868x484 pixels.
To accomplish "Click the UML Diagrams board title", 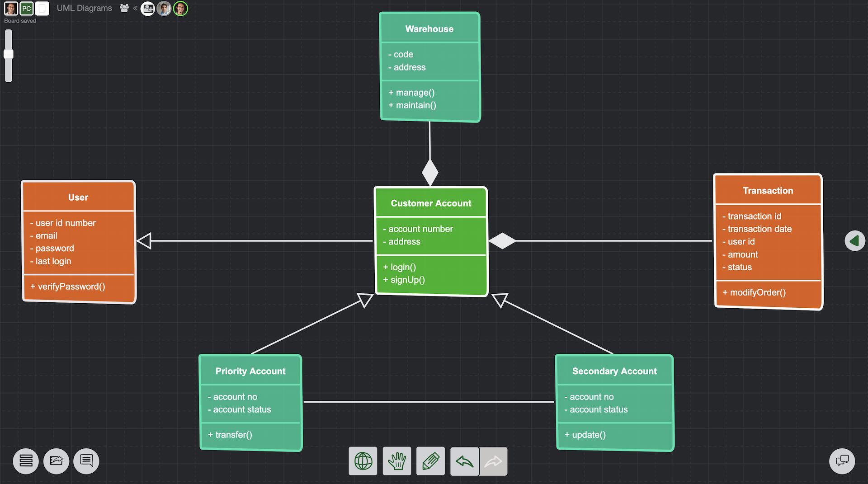I will point(84,8).
